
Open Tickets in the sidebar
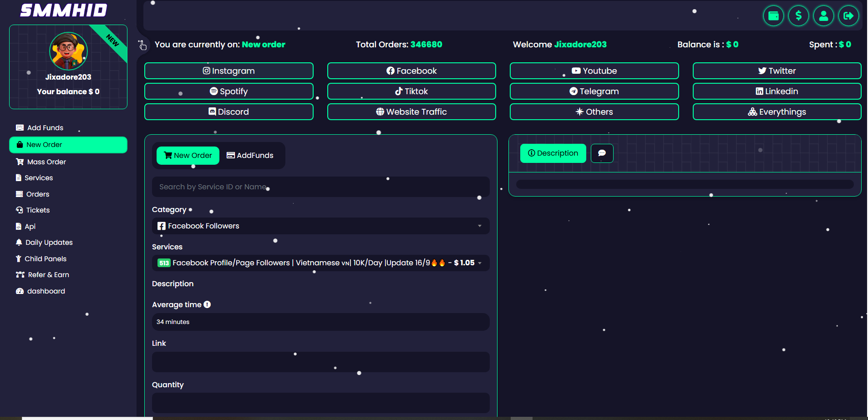pos(68,210)
